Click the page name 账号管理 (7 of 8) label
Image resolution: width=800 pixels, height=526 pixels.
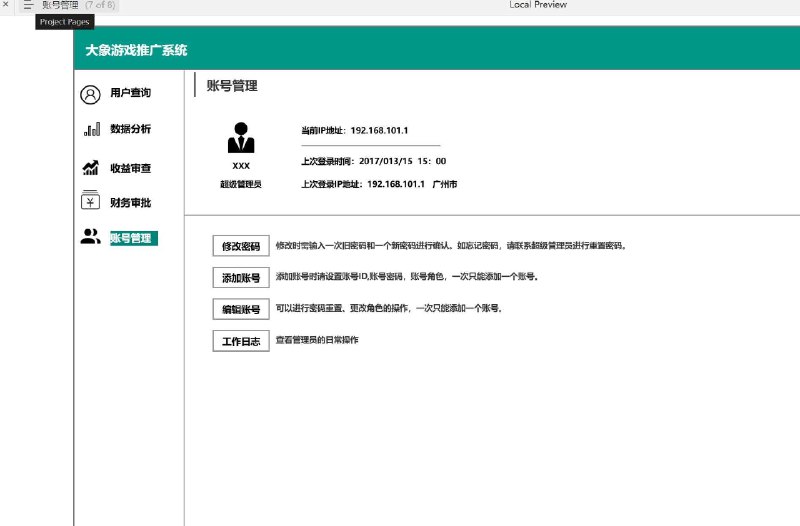click(x=79, y=5)
